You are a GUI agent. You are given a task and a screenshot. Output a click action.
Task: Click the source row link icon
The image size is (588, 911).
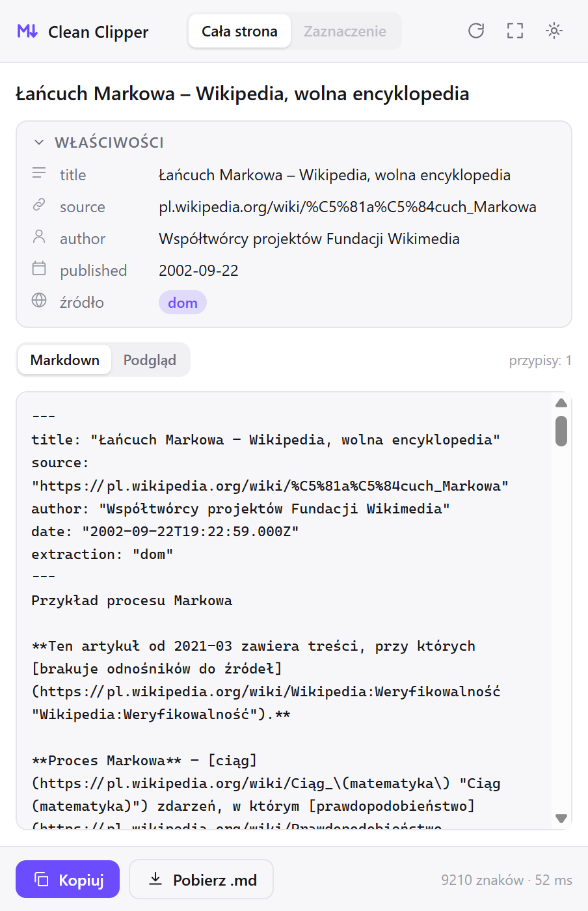39,205
